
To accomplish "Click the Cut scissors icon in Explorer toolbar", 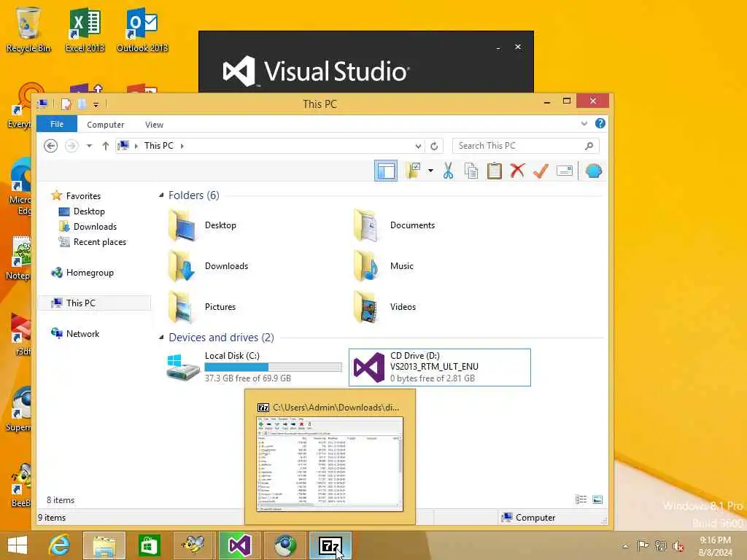I will [x=448, y=171].
